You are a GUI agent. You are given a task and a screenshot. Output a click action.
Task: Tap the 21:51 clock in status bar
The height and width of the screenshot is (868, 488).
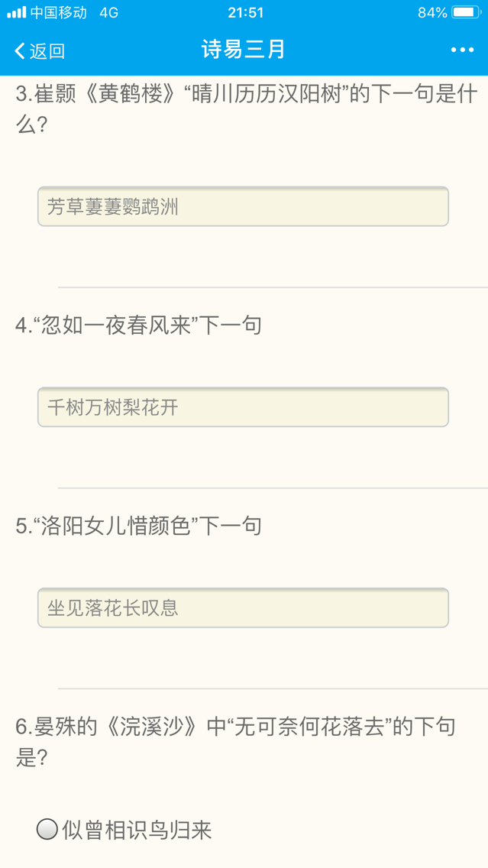coord(245,12)
